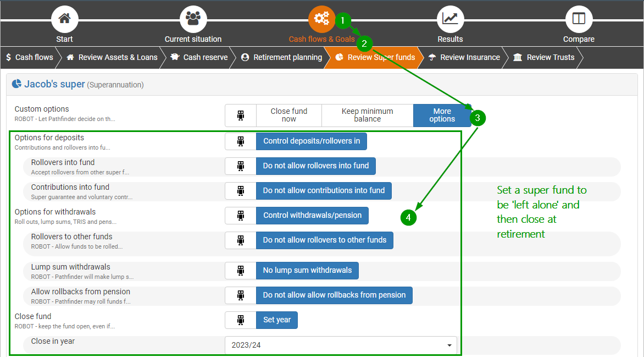
Task: Go to Retirement planning tab
Action: point(281,57)
